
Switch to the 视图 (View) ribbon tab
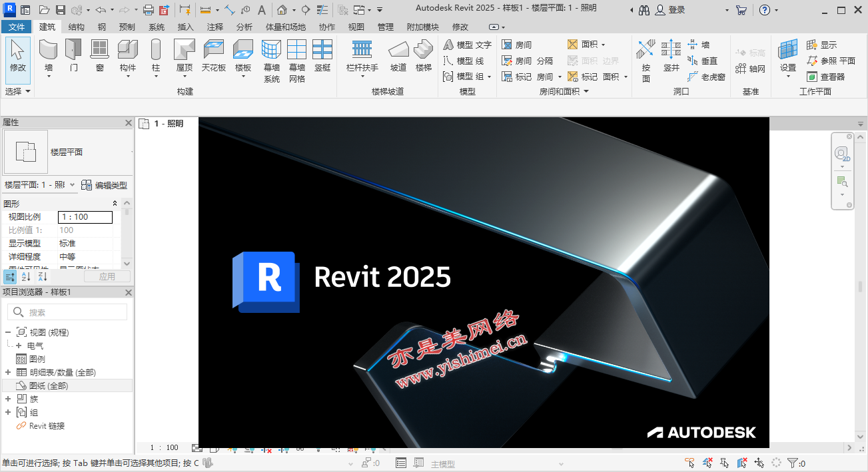356,27
